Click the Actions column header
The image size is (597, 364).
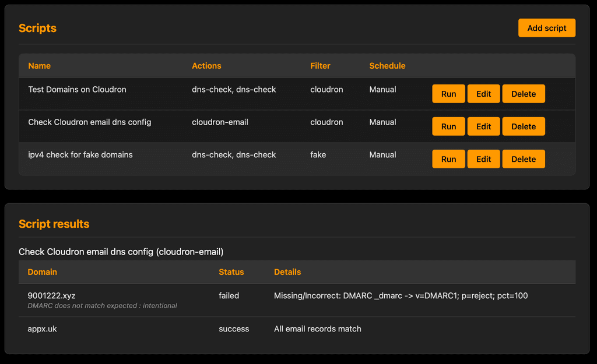pyautogui.click(x=206, y=66)
